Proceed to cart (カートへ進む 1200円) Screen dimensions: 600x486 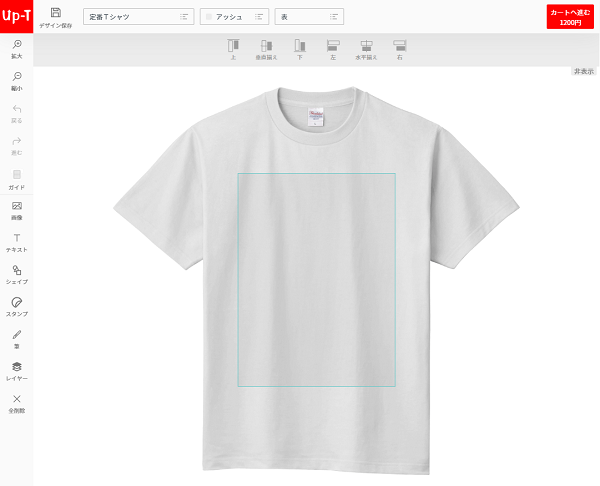click(570, 17)
